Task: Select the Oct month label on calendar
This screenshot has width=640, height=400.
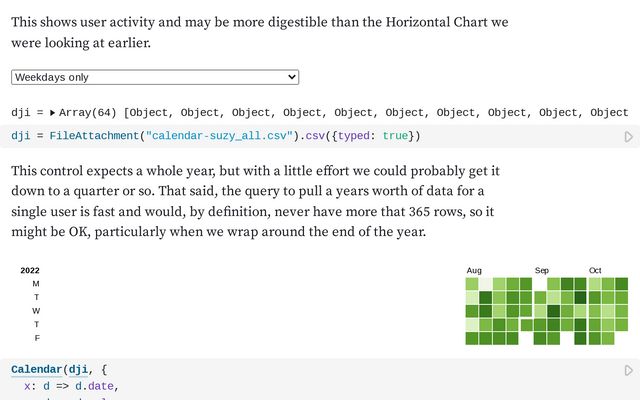Action: coord(595,271)
